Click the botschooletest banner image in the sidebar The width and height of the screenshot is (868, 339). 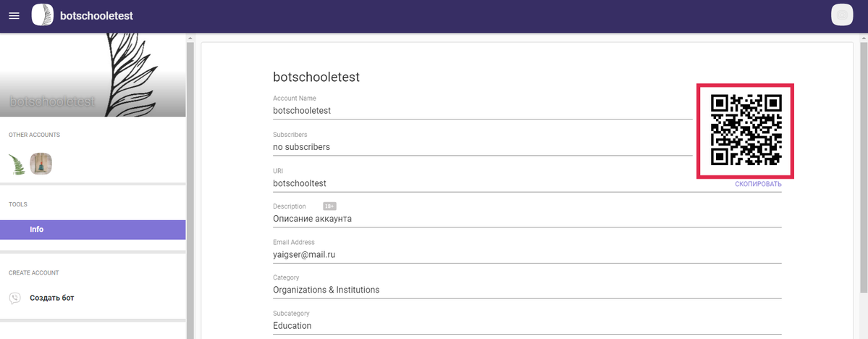[x=93, y=75]
